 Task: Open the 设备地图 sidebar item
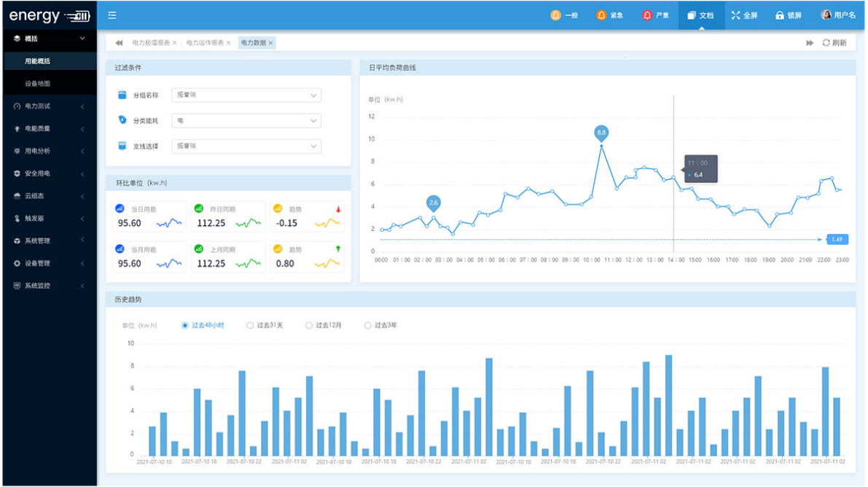pyautogui.click(x=38, y=84)
